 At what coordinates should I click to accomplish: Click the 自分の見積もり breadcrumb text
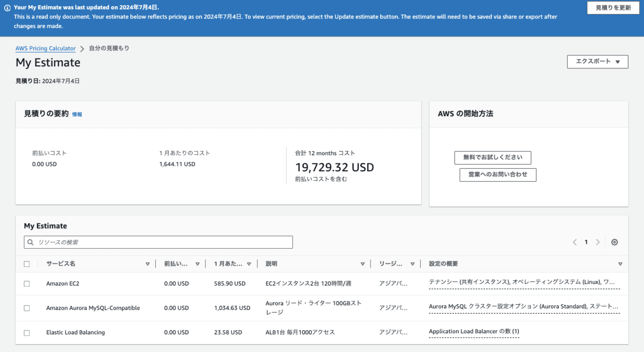109,48
